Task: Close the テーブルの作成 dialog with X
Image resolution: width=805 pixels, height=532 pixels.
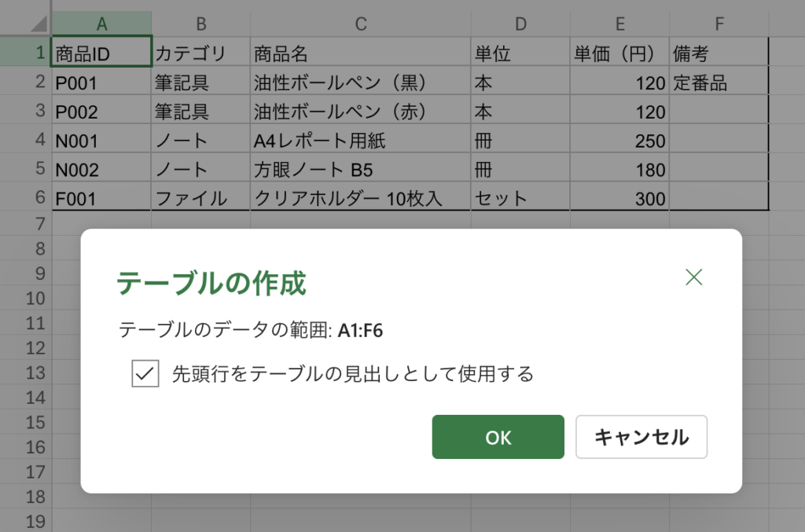Action: click(693, 277)
